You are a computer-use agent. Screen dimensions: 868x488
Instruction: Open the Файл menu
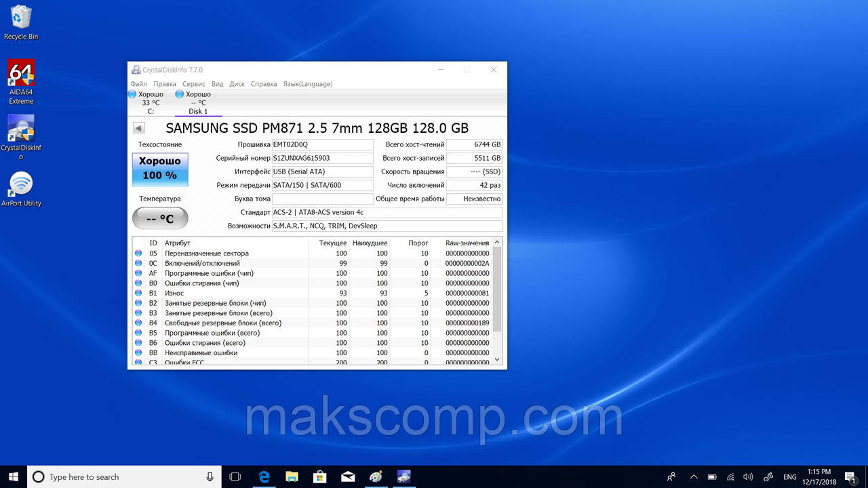(139, 84)
